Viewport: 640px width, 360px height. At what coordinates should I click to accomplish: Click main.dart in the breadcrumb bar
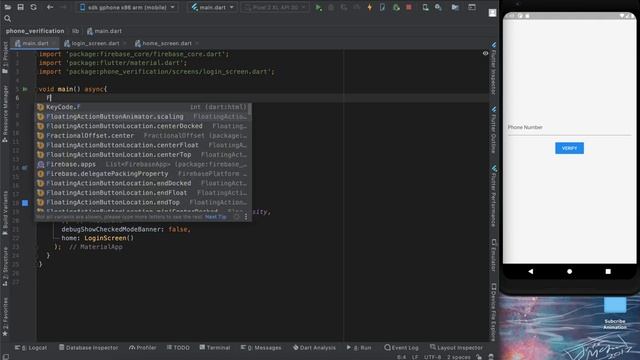point(104,31)
